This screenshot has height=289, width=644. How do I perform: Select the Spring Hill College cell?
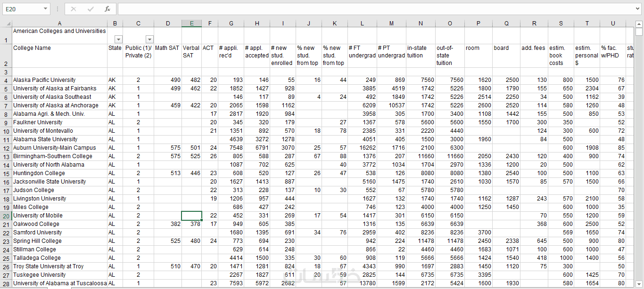click(59, 241)
